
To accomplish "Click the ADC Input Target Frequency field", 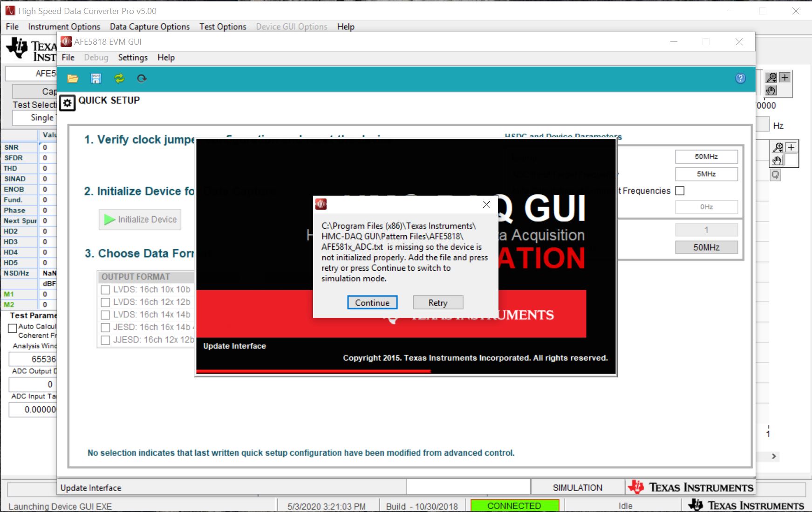I will point(33,410).
